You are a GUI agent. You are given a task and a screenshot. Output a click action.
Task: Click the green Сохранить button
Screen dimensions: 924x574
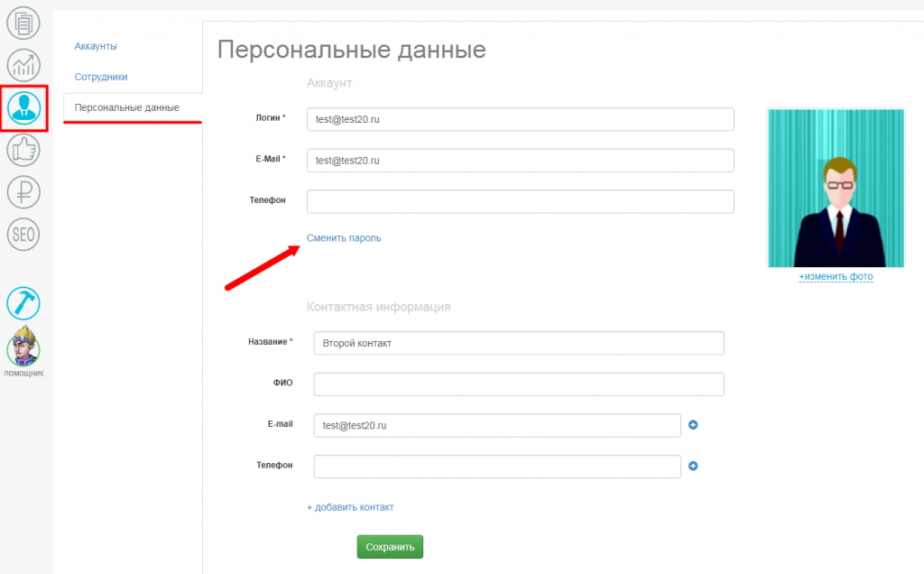click(x=390, y=547)
